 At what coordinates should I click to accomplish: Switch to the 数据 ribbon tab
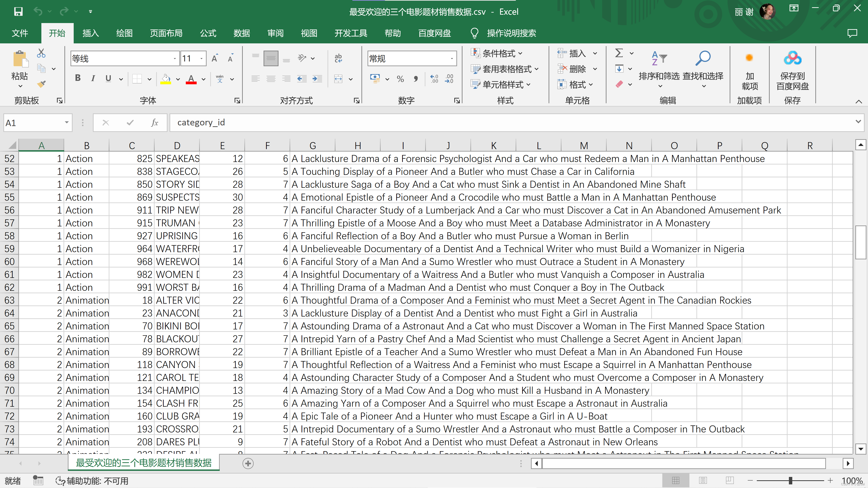(x=242, y=33)
